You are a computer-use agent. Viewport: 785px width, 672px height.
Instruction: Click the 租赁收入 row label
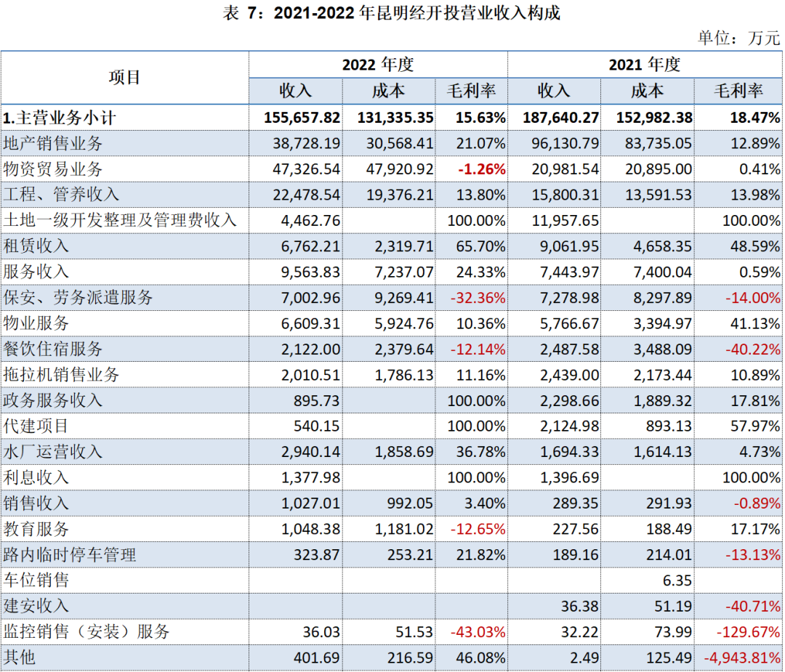[x=36, y=246]
